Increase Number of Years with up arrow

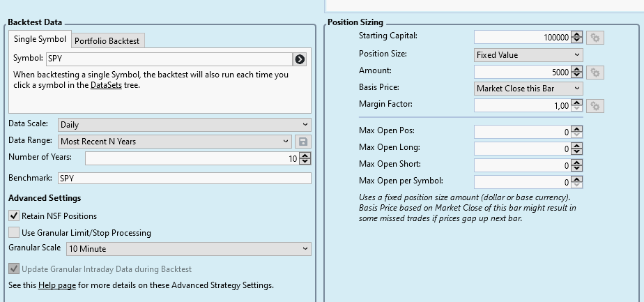tap(305, 156)
